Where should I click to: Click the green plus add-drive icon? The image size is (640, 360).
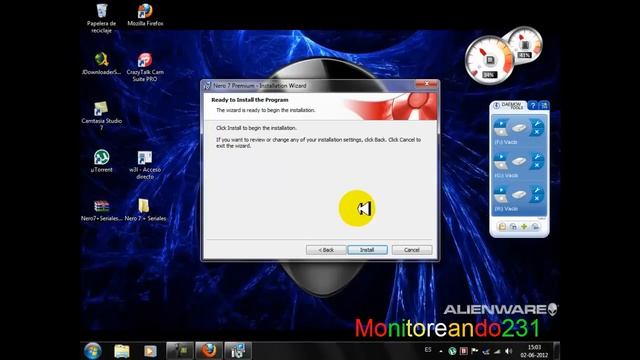coord(524,226)
